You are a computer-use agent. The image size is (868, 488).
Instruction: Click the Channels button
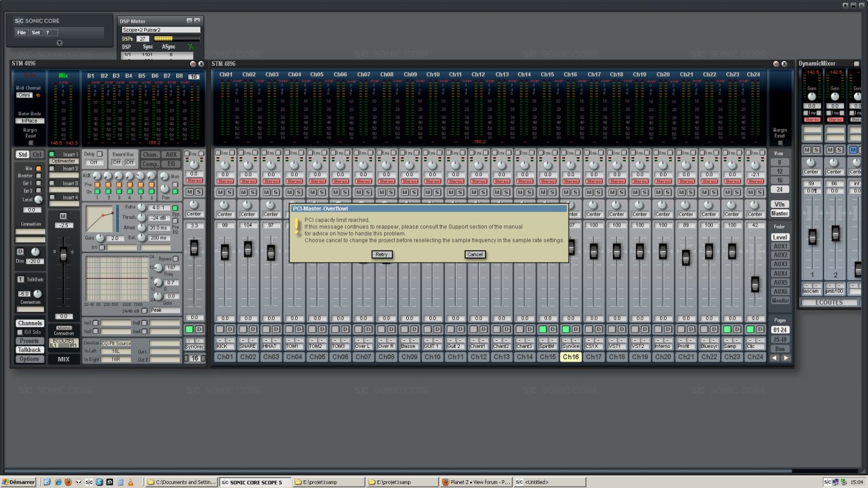pos(30,323)
